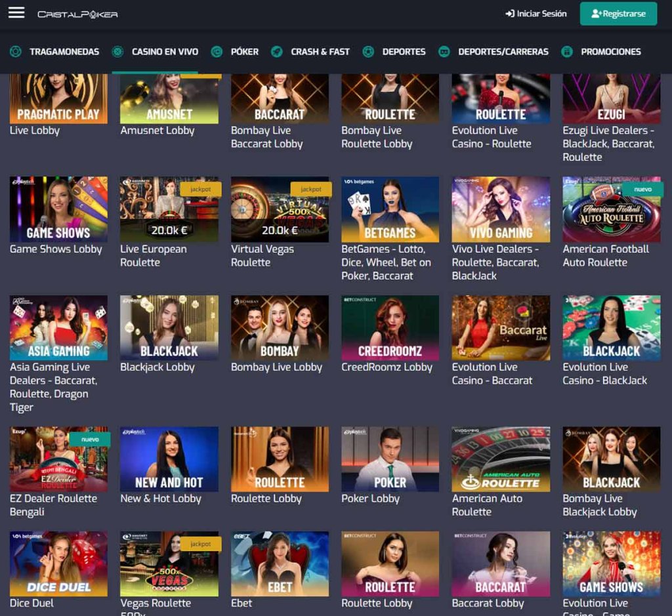
Task: Select the Poker Lobby game tile
Action: (x=390, y=459)
